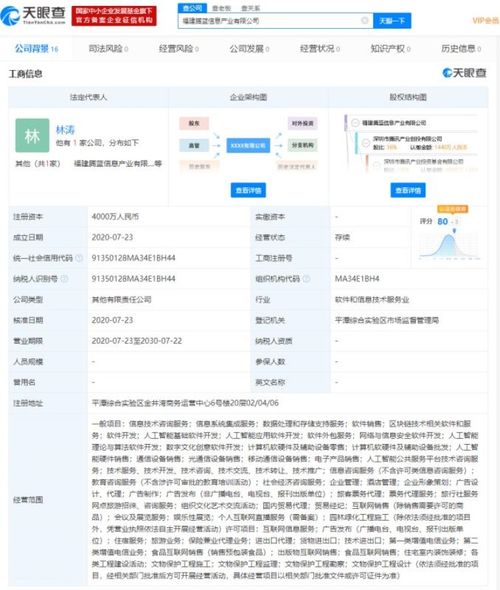Image resolution: width=500 pixels, height=590 pixels.
Task: Click the score value 80
Action: (442, 222)
